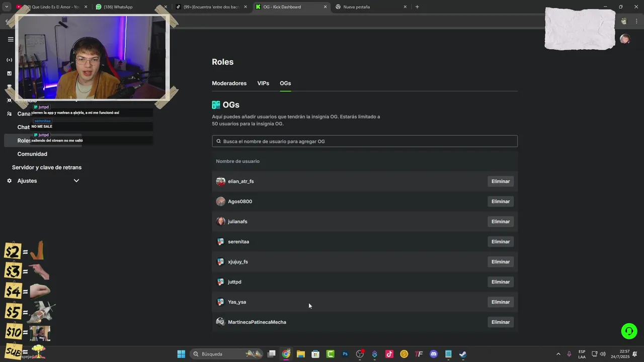This screenshot has height=362, width=644.
Task: Open Discord from the taskbar
Action: pyautogui.click(x=434, y=354)
